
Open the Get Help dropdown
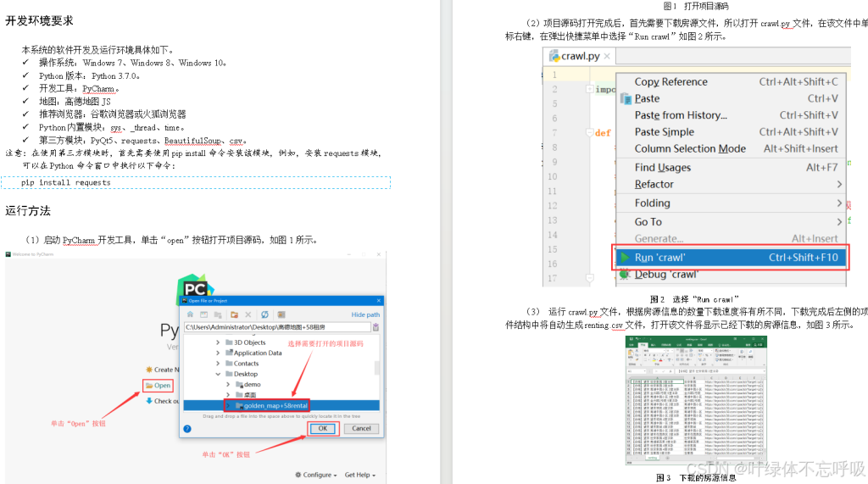[359, 475]
